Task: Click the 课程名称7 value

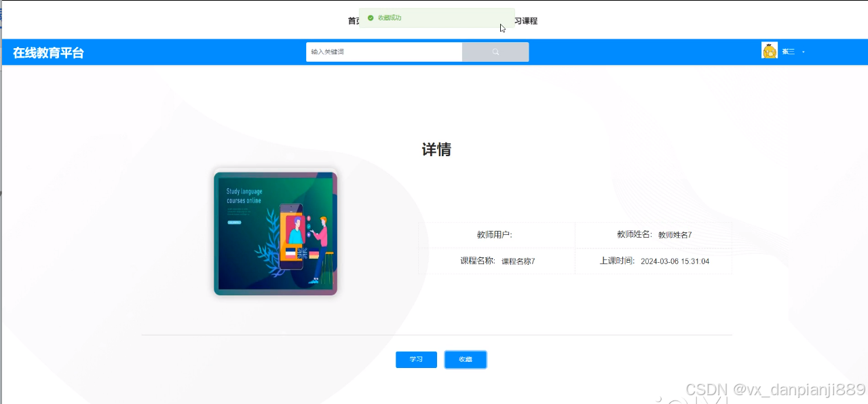Action: [518, 261]
